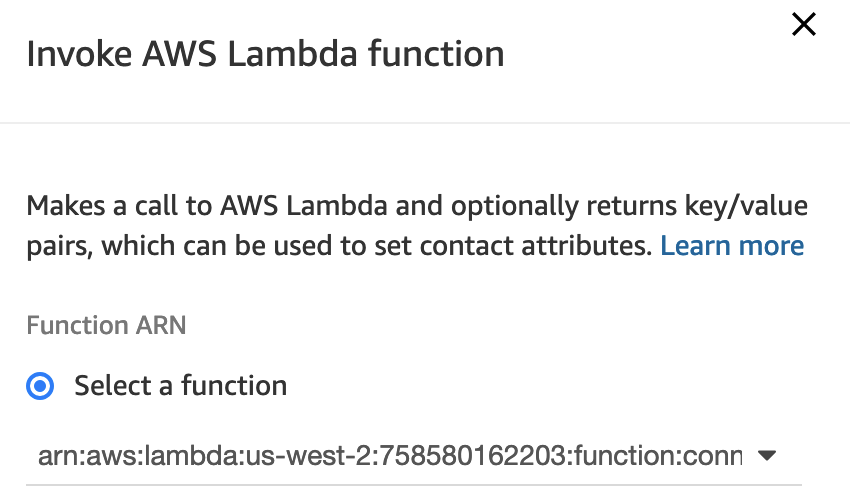
Task: Expand the function ARN dropdown arrow
Action: tap(767, 456)
